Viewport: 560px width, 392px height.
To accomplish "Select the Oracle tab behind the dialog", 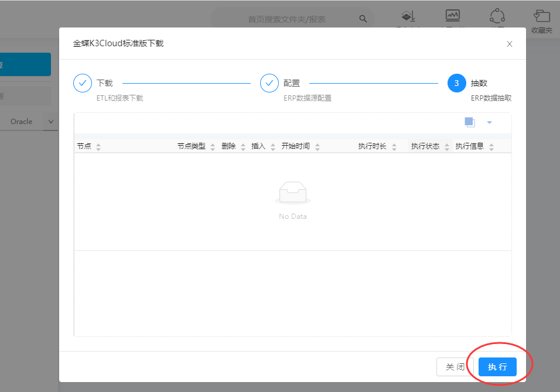I will [22, 122].
